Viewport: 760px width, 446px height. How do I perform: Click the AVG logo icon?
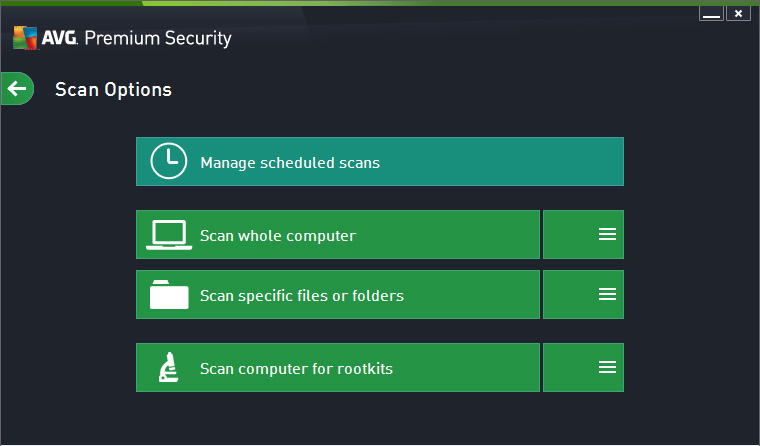point(25,38)
